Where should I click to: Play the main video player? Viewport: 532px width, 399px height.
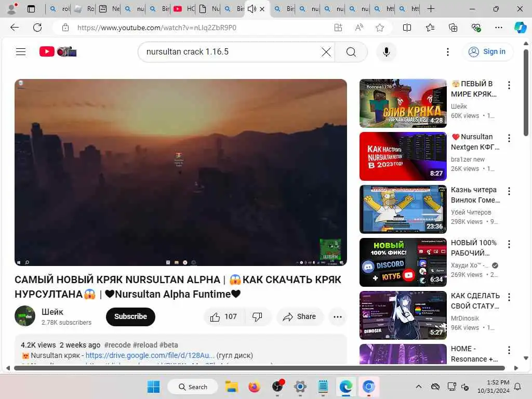(x=180, y=172)
